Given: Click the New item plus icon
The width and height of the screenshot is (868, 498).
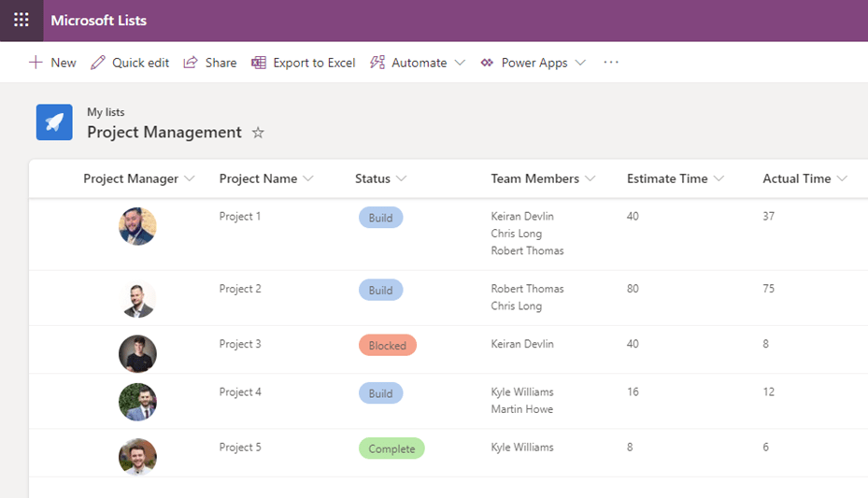Looking at the screenshot, I should [x=36, y=63].
